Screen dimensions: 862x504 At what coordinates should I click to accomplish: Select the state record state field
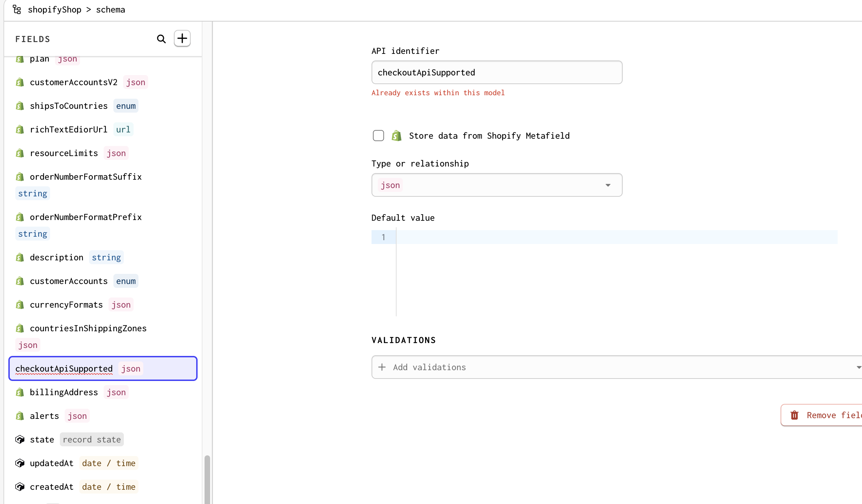click(103, 440)
